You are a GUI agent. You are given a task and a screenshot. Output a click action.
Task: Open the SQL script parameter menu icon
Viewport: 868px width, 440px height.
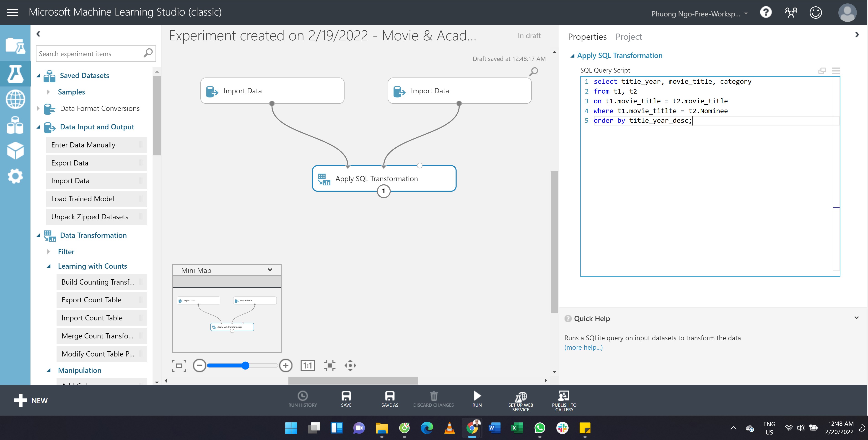pyautogui.click(x=836, y=71)
